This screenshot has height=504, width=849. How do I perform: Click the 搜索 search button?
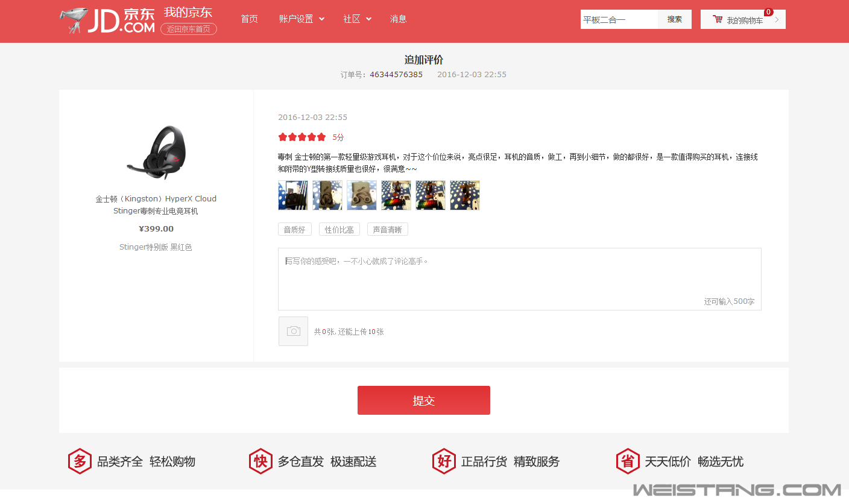tap(675, 19)
